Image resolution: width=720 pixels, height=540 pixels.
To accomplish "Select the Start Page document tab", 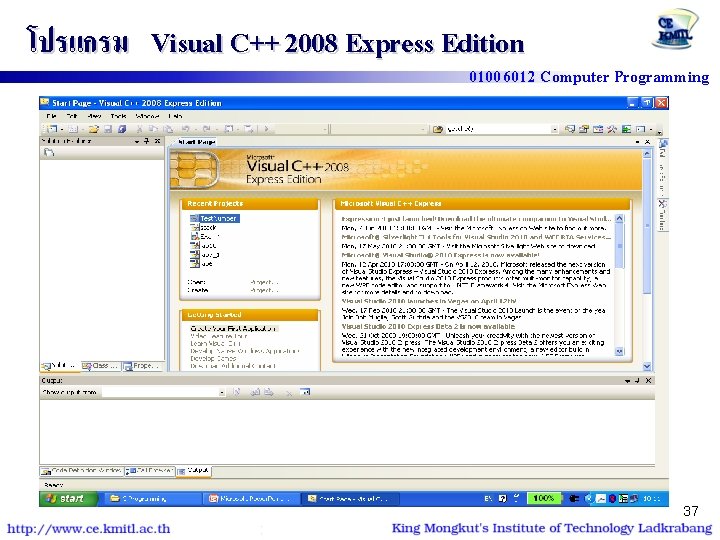I will [x=196, y=142].
